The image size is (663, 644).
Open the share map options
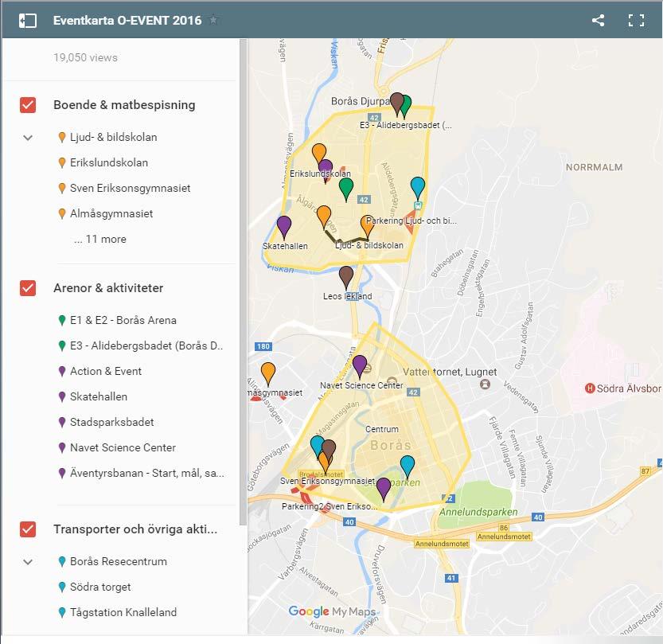pos(598,20)
